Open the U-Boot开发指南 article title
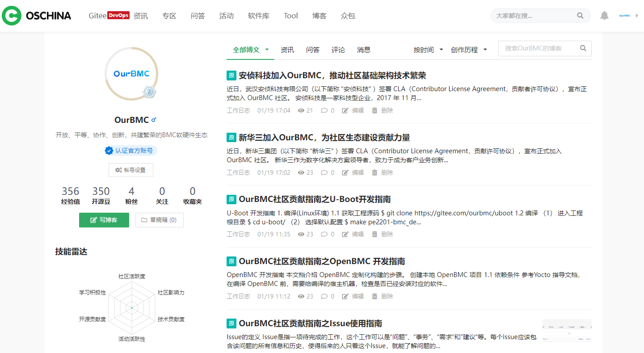 (315, 199)
